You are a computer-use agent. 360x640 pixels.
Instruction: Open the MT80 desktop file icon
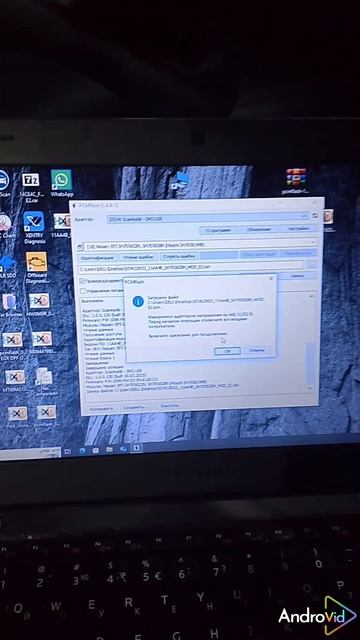[x=15, y=381]
